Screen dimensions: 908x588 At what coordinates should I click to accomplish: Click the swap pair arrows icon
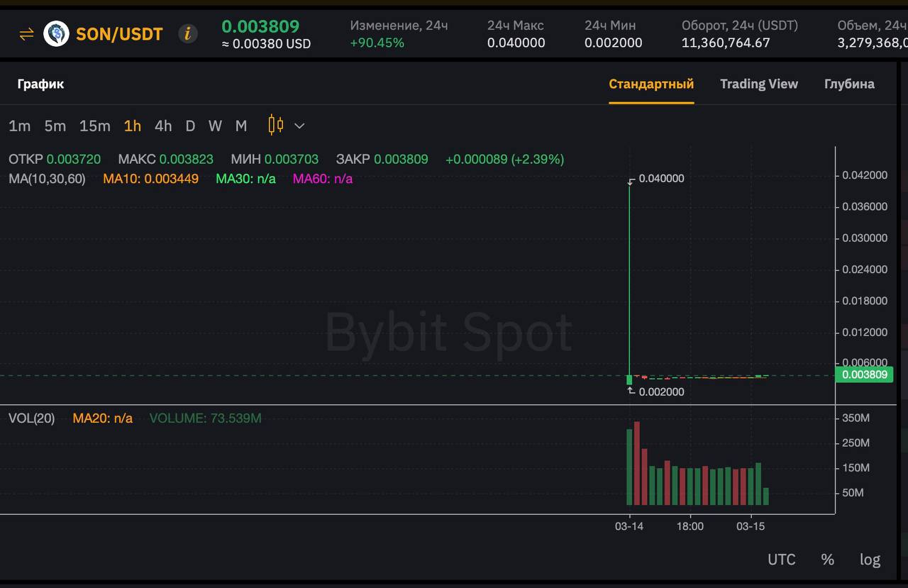click(26, 33)
